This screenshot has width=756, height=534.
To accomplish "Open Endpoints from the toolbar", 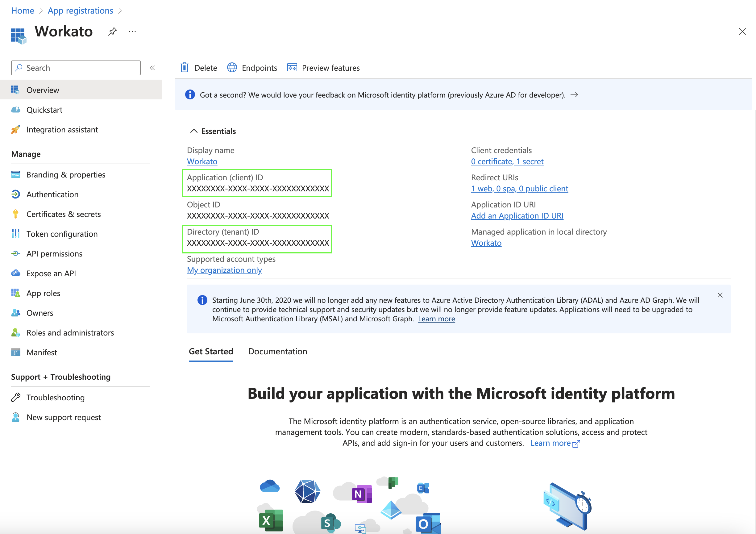I will 252,68.
